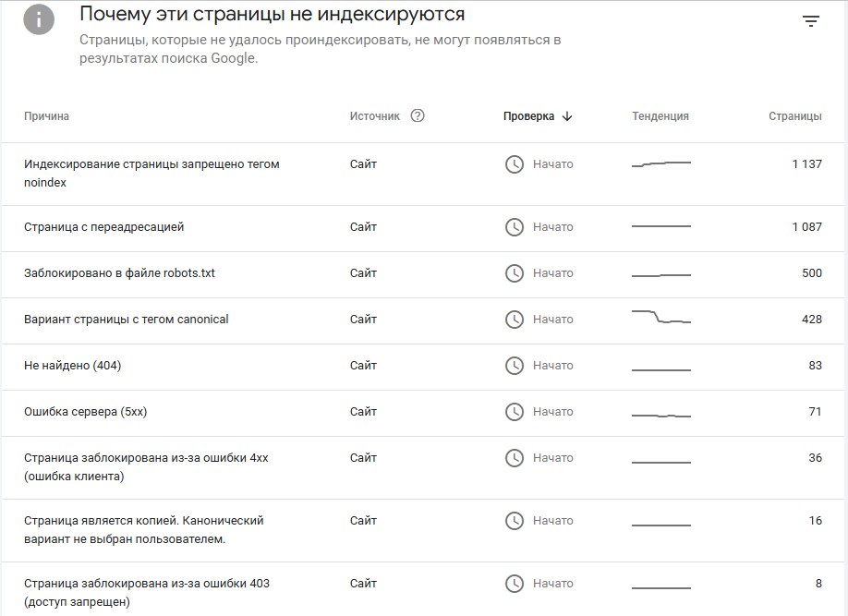
Task: Open the Вариант страницы с тегом canonical row
Action: coord(423,320)
